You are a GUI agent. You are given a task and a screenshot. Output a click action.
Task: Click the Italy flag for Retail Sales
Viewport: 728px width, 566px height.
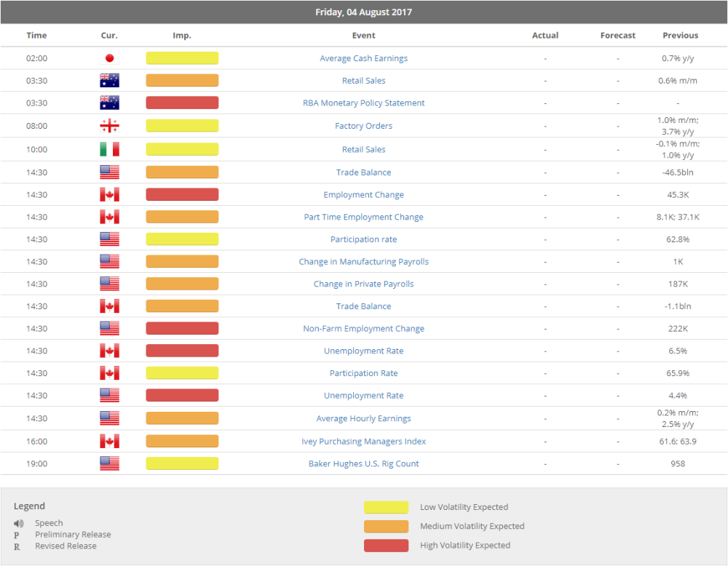109,149
